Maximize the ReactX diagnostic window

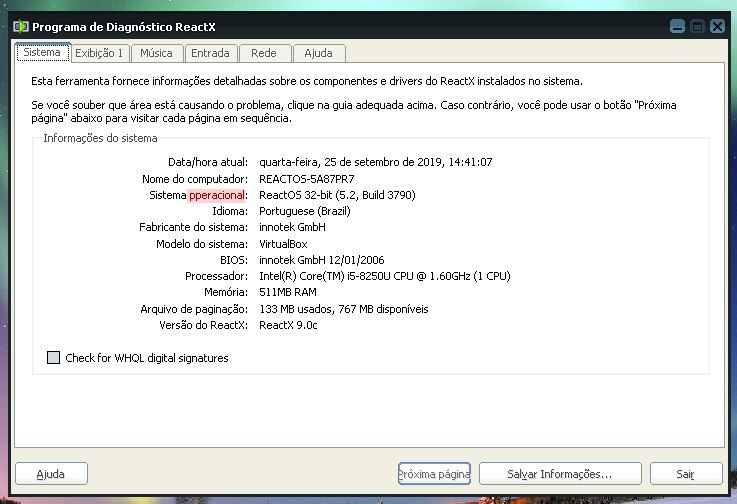coord(698,26)
